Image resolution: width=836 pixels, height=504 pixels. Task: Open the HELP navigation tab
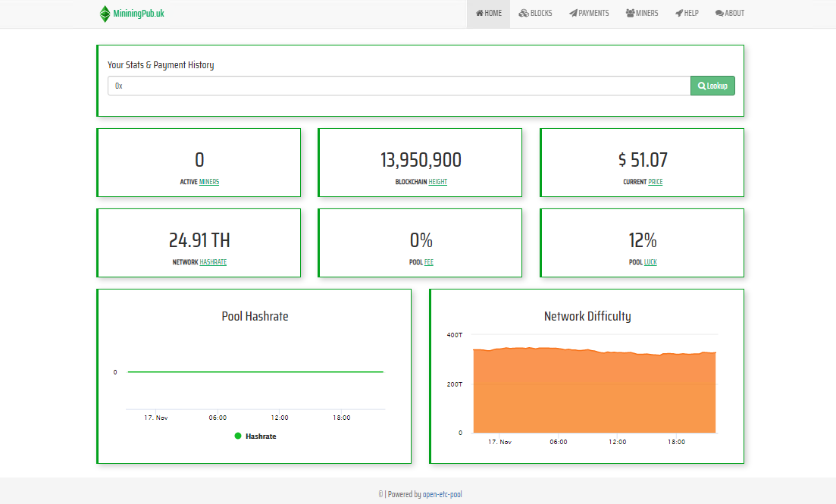[687, 14]
